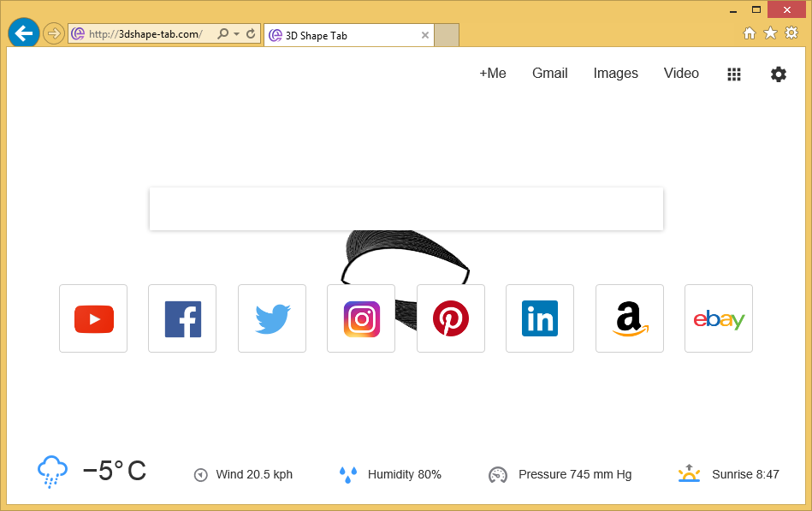Open the eBay shortcut tile
Image resolution: width=812 pixels, height=511 pixels.
[719, 318]
